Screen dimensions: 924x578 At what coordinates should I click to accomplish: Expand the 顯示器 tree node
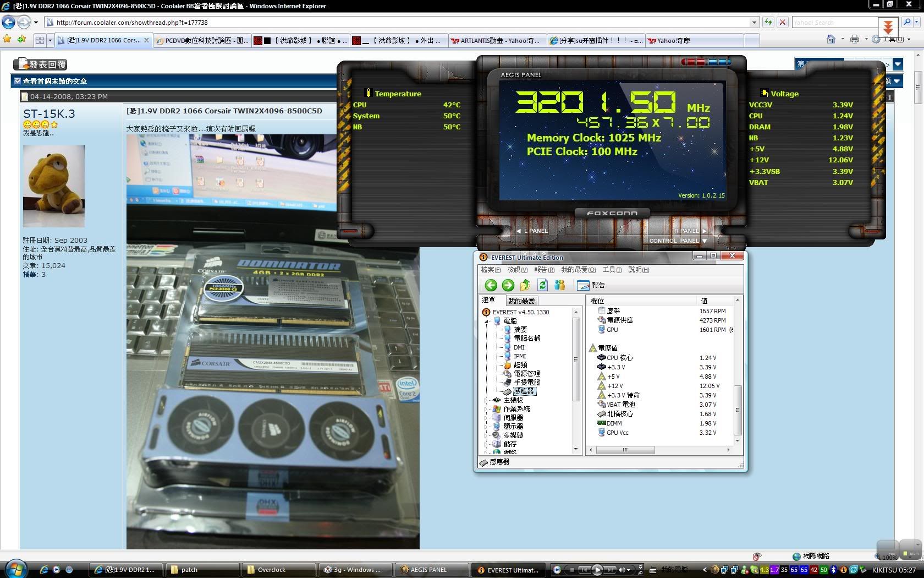point(486,427)
